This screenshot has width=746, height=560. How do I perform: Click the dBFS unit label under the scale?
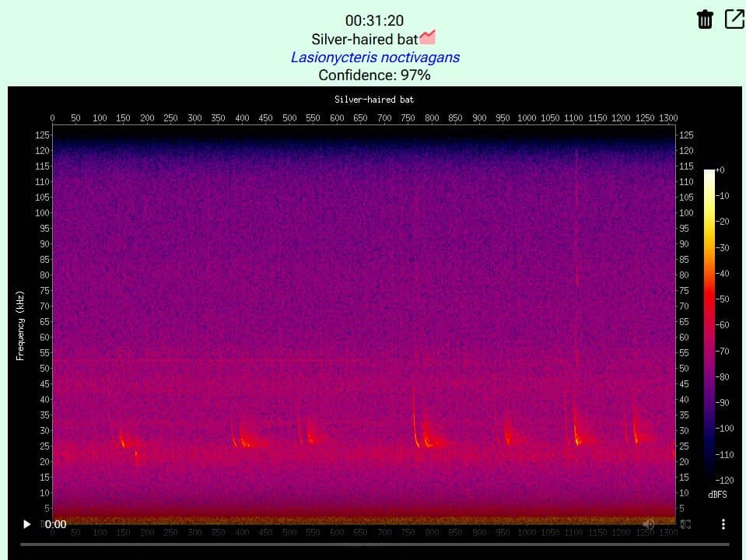coord(716,495)
